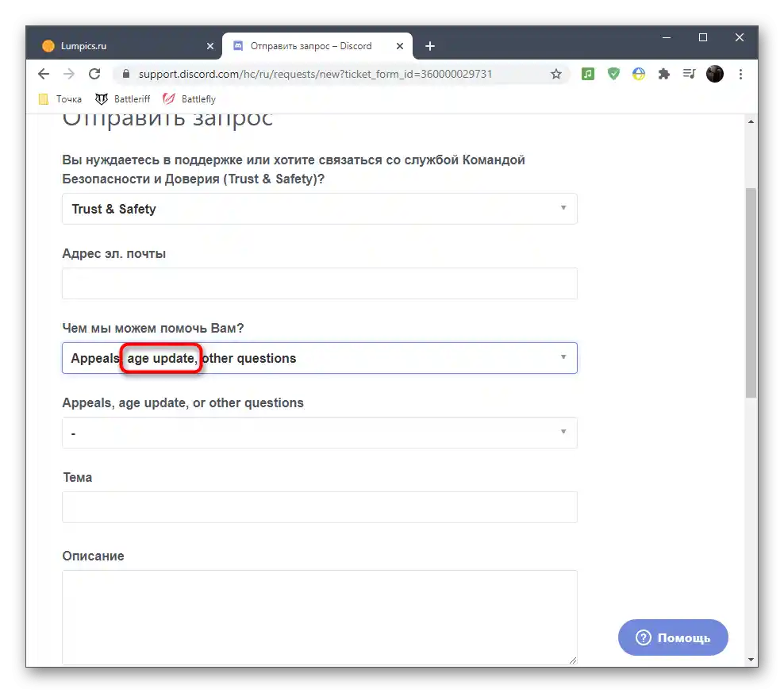The height and width of the screenshot is (693, 784).
Task: Open the media control playlist icon
Action: 690,74
